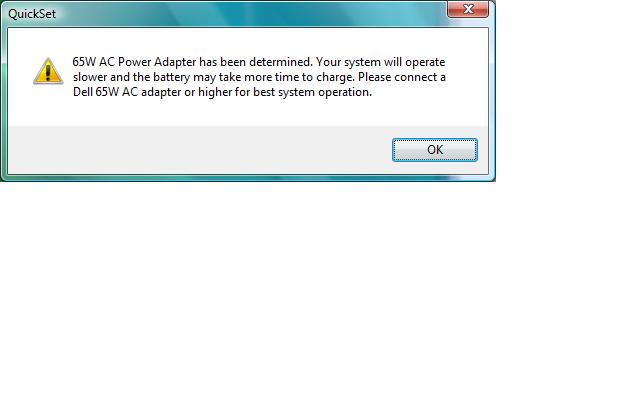
Task: Click the words "or higher" in the message
Action: (x=208, y=92)
